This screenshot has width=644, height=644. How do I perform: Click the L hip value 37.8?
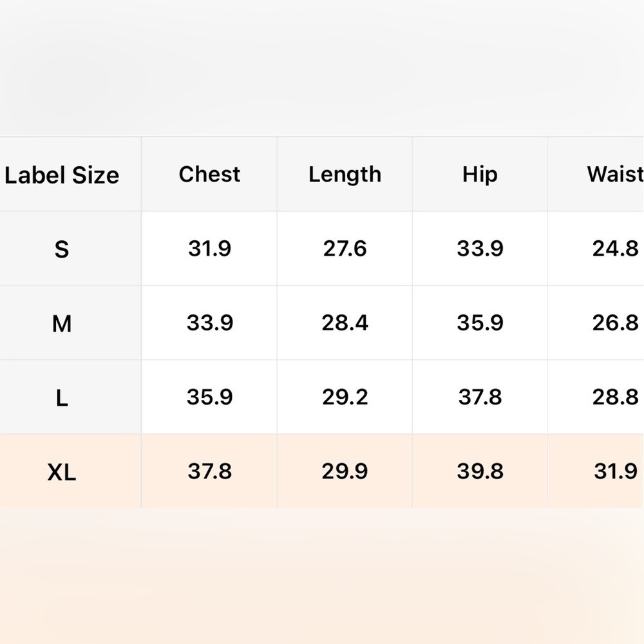coord(480,397)
